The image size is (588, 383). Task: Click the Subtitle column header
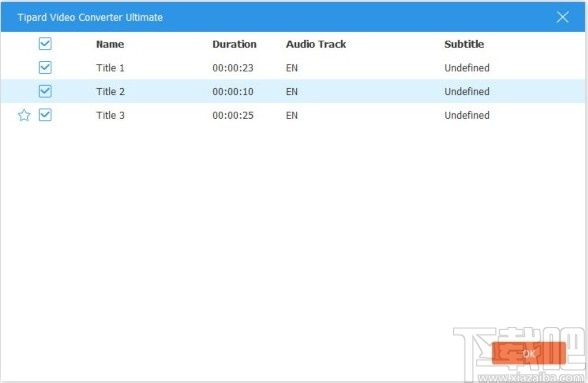[x=464, y=44]
